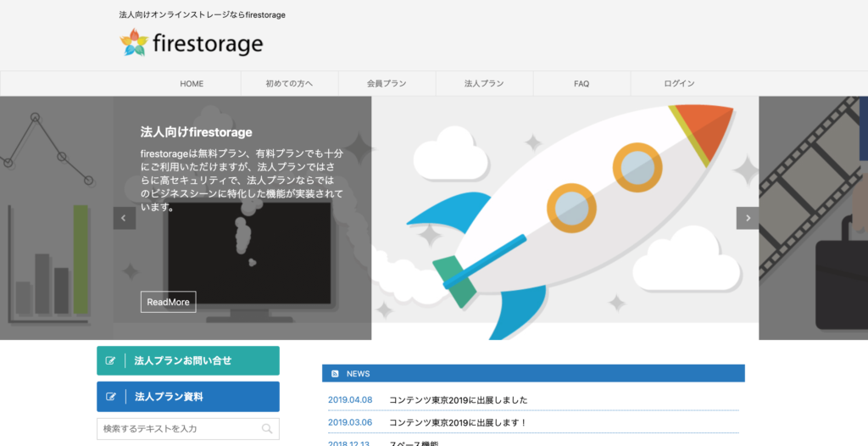Click the film strip slide image
The image size is (868, 446).
(813, 218)
